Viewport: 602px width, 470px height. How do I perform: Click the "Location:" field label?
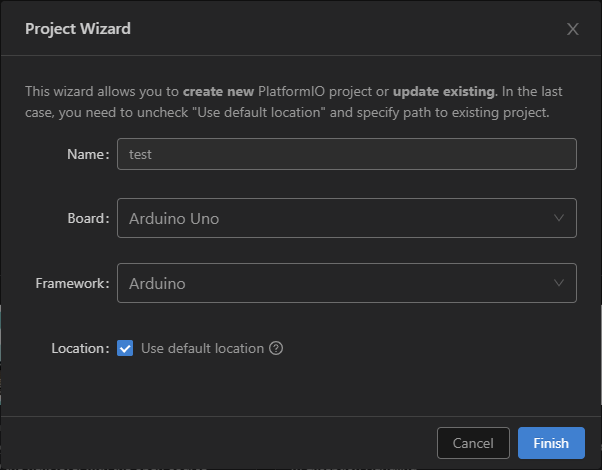coord(80,348)
